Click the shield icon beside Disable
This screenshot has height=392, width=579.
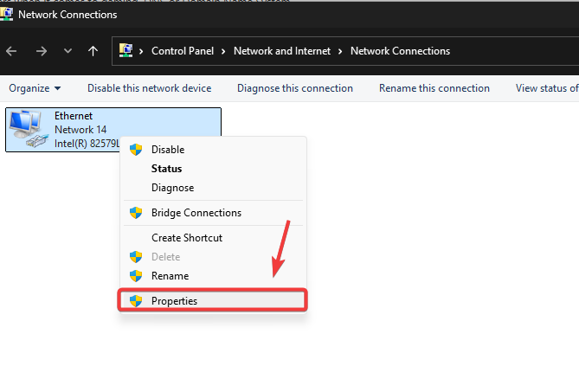pos(136,150)
